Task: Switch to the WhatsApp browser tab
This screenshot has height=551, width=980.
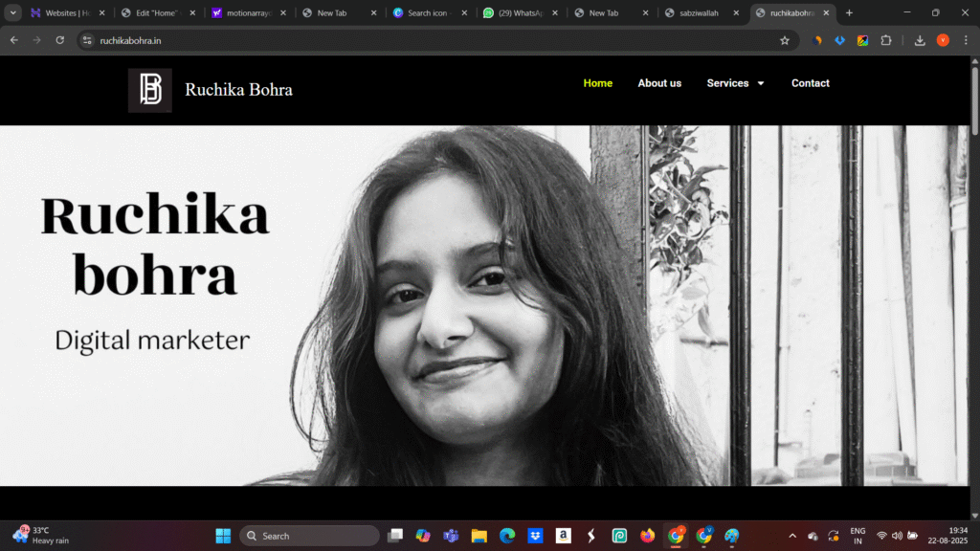Action: (519, 13)
